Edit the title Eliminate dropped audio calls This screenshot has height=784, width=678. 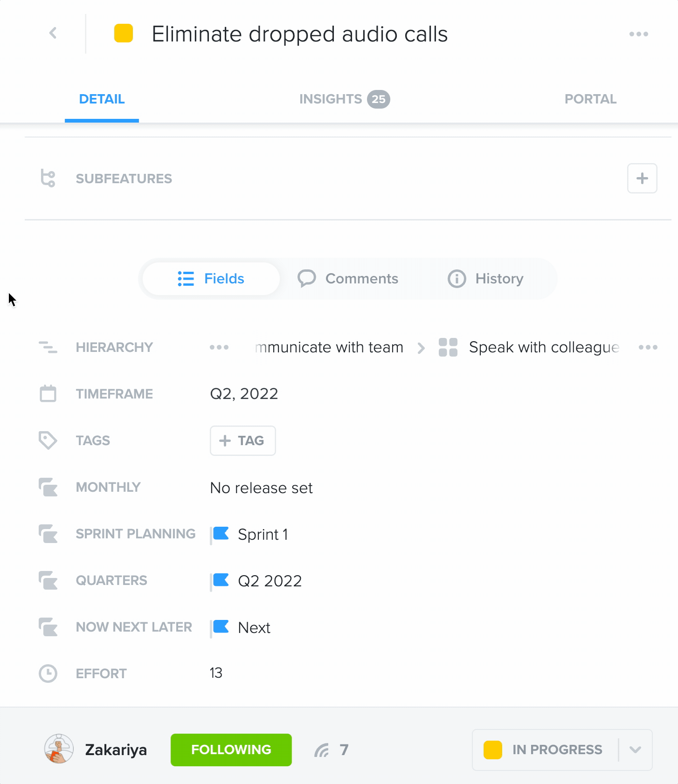click(x=300, y=34)
